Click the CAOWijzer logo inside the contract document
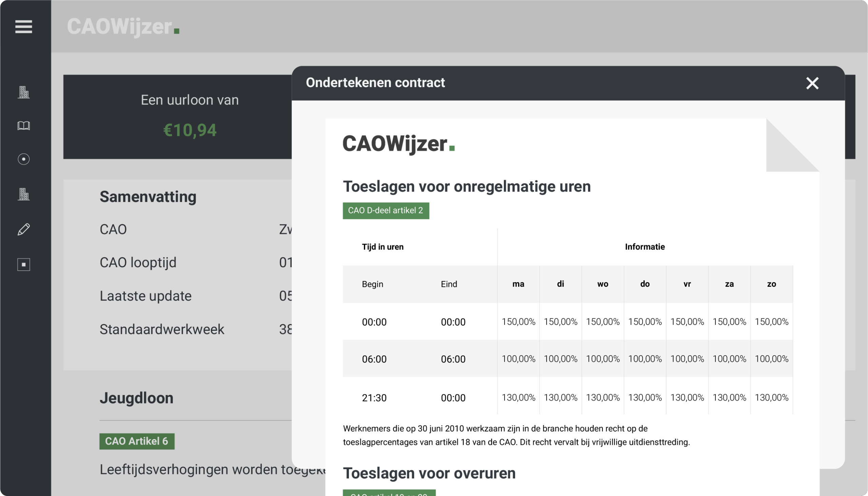 click(x=398, y=143)
